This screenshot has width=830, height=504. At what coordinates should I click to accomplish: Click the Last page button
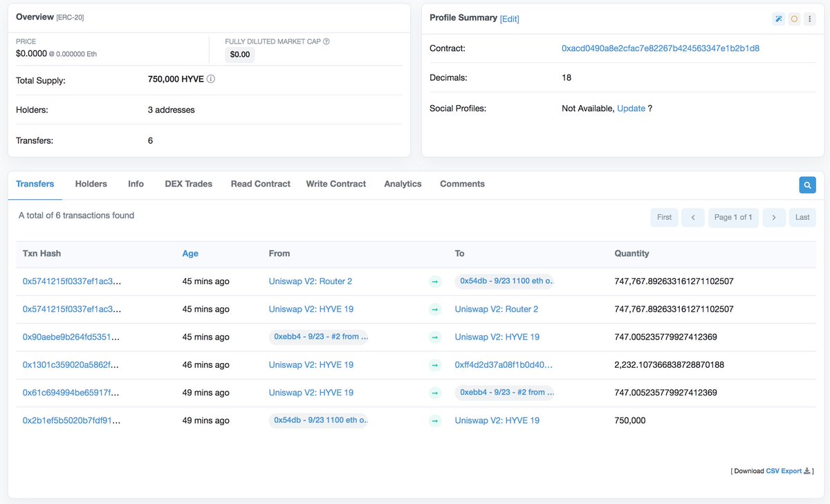pos(802,217)
